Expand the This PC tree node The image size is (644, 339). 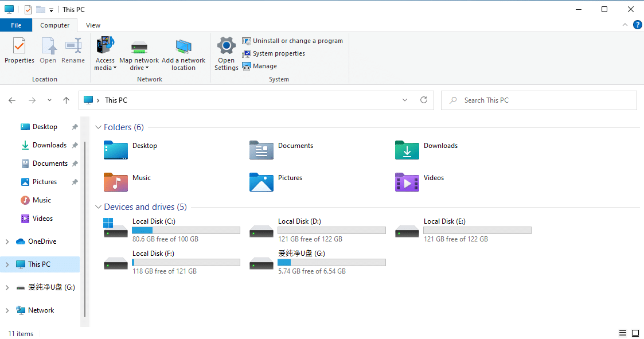(7, 264)
